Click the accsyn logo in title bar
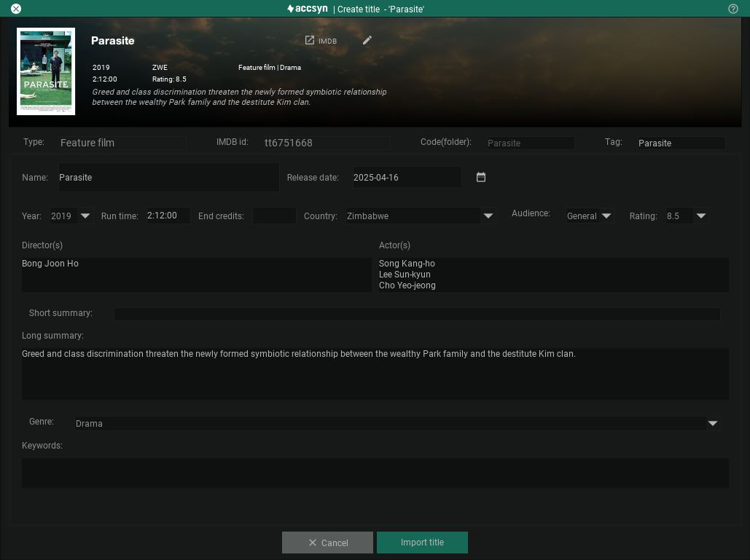The width and height of the screenshot is (750, 560). (x=308, y=9)
